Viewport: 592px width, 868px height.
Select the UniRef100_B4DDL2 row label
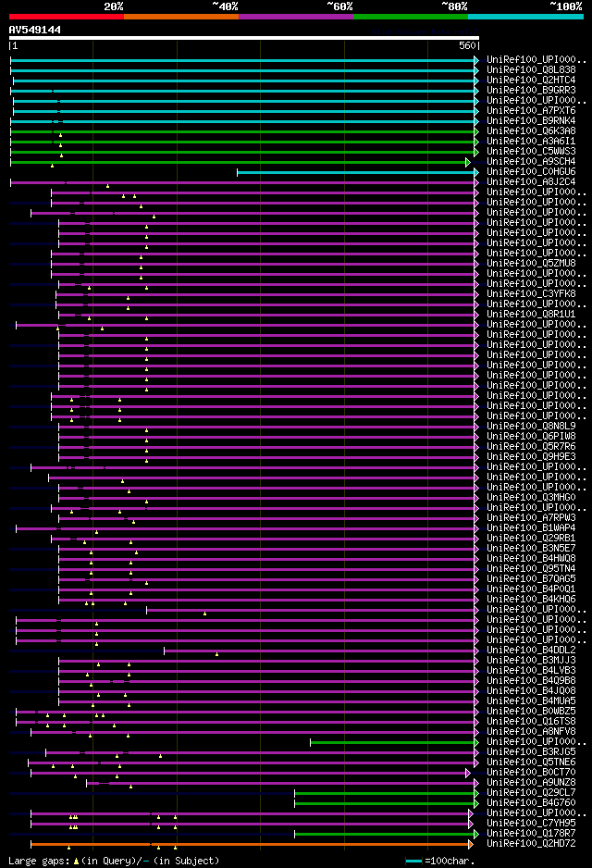[x=531, y=650]
